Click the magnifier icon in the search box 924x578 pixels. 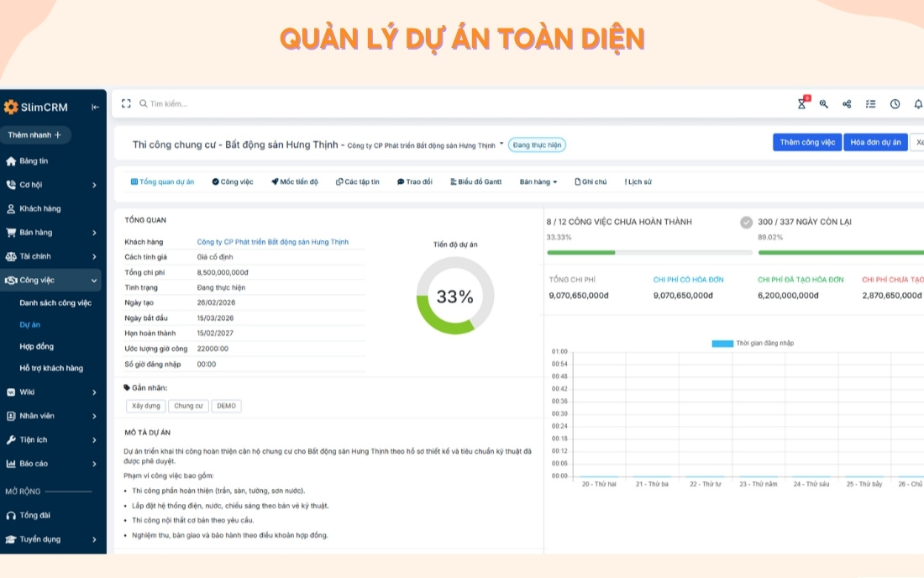click(143, 103)
